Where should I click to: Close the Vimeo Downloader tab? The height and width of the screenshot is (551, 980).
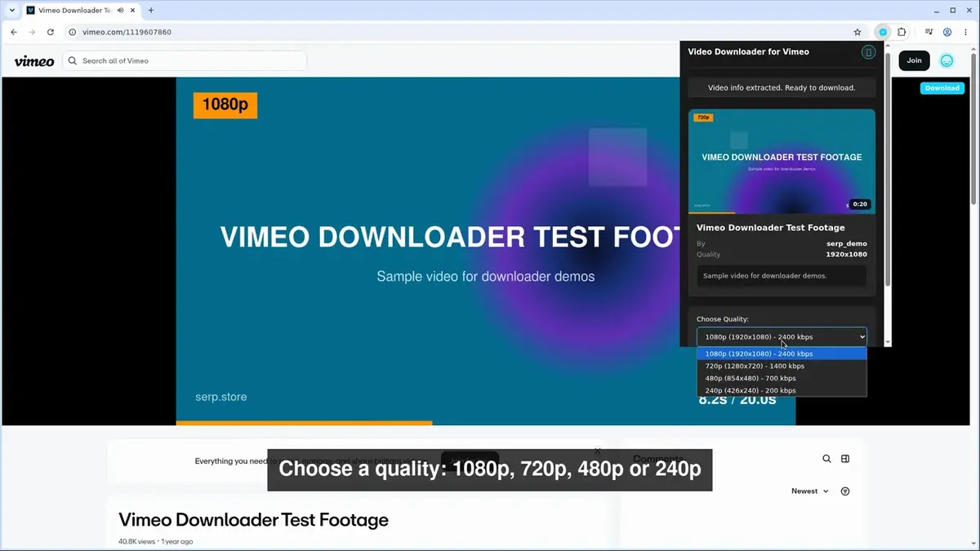tap(134, 11)
